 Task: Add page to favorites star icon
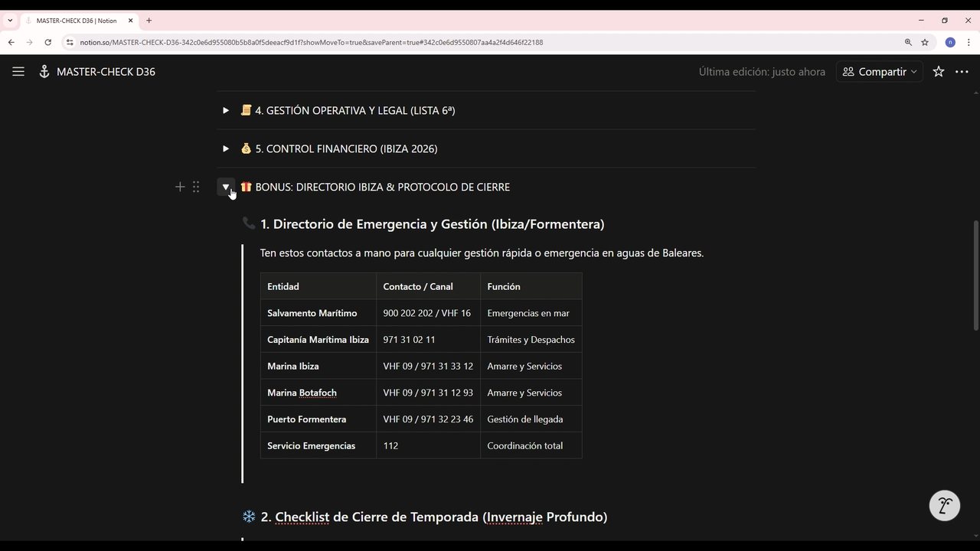point(939,71)
